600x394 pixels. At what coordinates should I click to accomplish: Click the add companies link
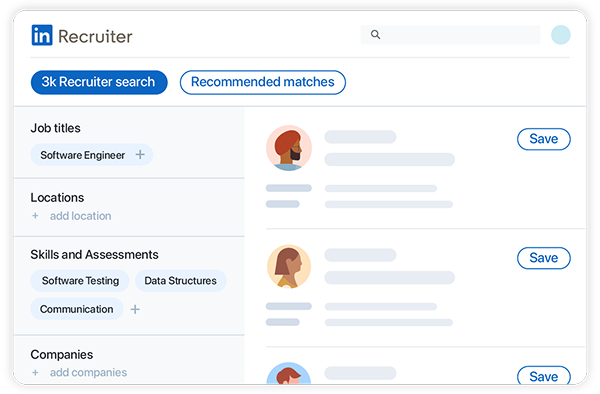pos(88,372)
